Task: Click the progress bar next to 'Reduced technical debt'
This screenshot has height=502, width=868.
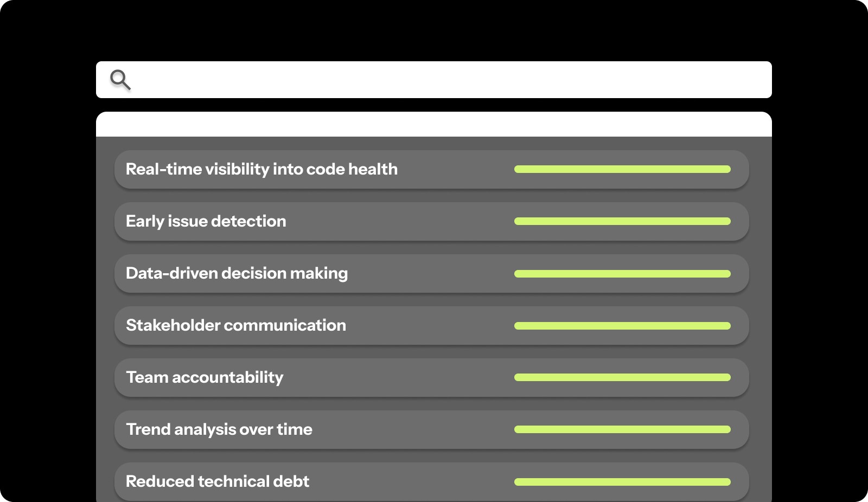Action: 623,481
